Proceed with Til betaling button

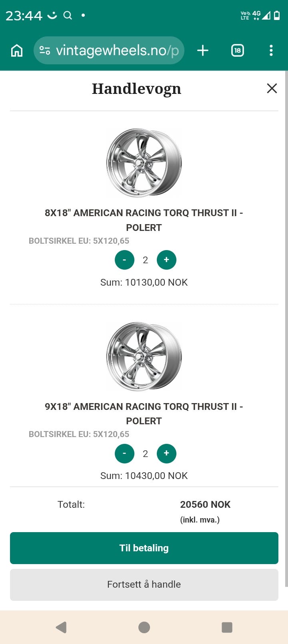[144, 548]
